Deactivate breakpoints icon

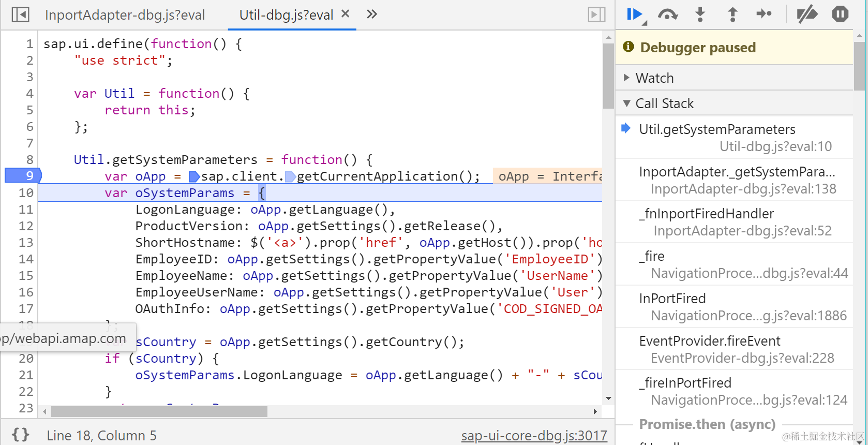pyautogui.click(x=807, y=14)
